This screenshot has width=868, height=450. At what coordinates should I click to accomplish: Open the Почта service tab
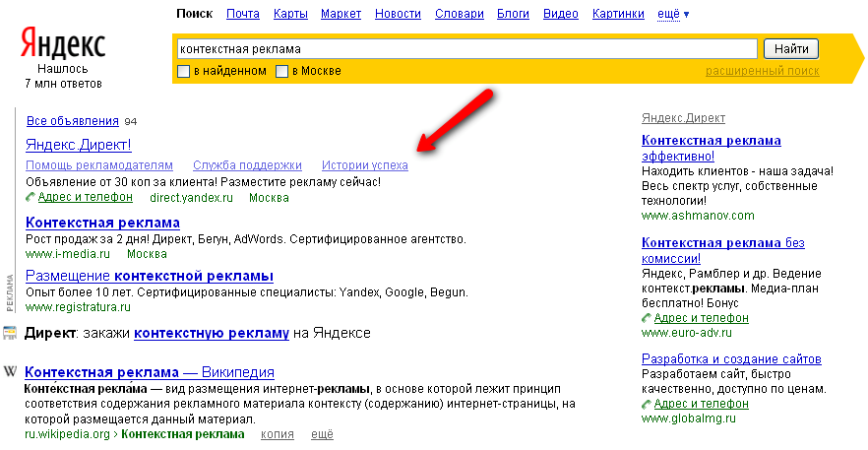pyautogui.click(x=243, y=14)
